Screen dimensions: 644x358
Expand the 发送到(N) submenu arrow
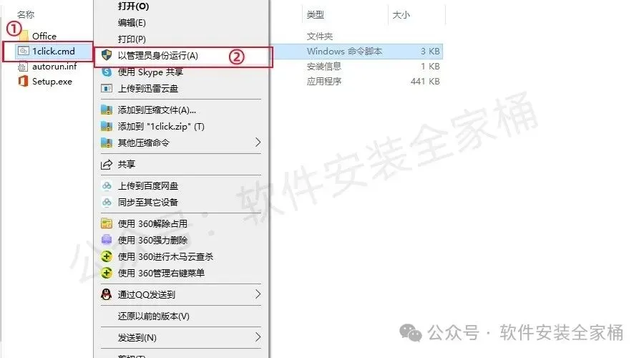(x=258, y=337)
